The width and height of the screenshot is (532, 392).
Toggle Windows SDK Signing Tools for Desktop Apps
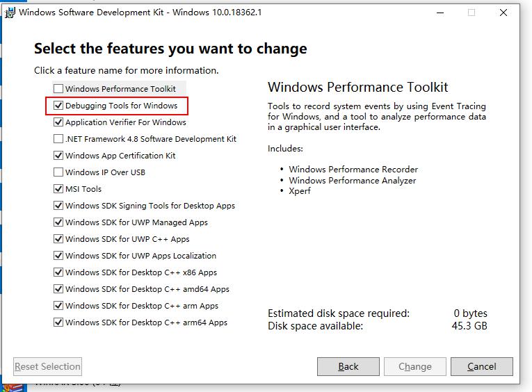point(58,206)
